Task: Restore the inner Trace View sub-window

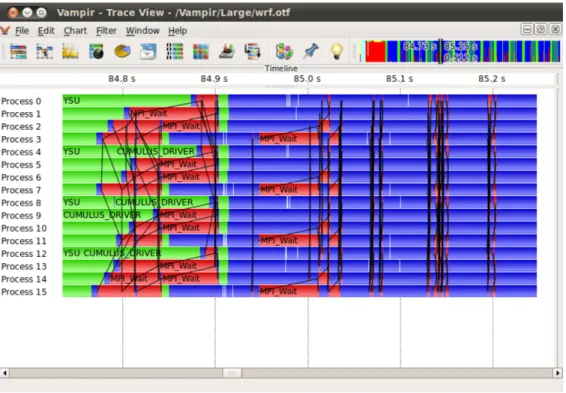Action: [541, 30]
